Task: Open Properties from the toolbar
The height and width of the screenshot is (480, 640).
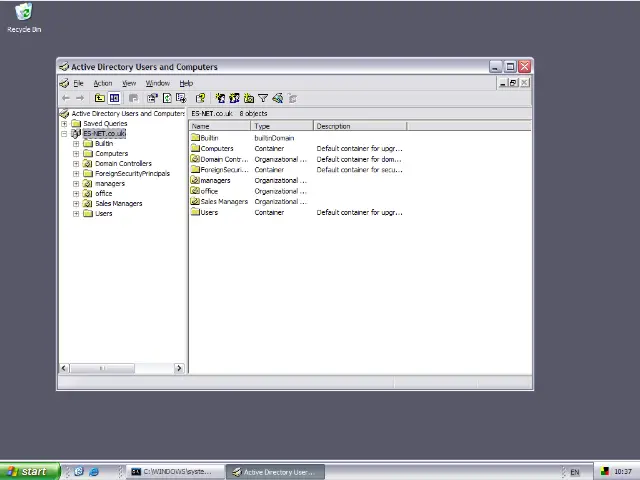Action: point(152,98)
